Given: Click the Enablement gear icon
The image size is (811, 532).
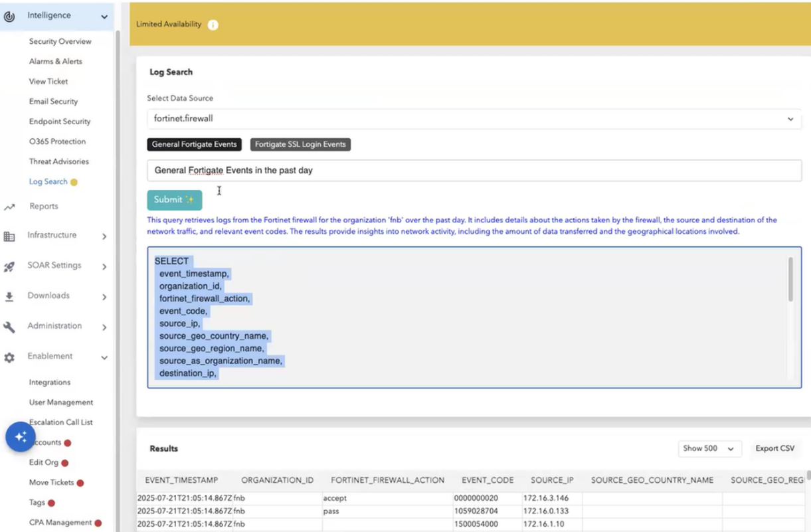Looking at the screenshot, I should pos(9,357).
